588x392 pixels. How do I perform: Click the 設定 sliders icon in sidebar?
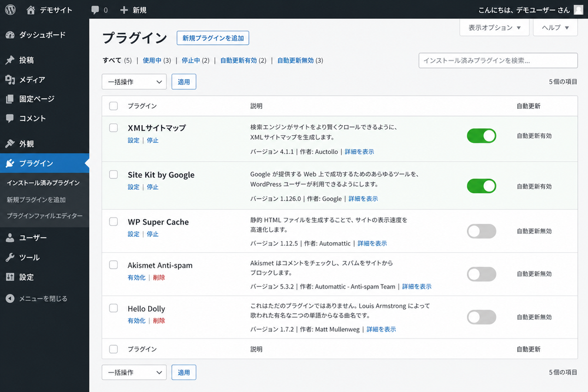tap(10, 277)
